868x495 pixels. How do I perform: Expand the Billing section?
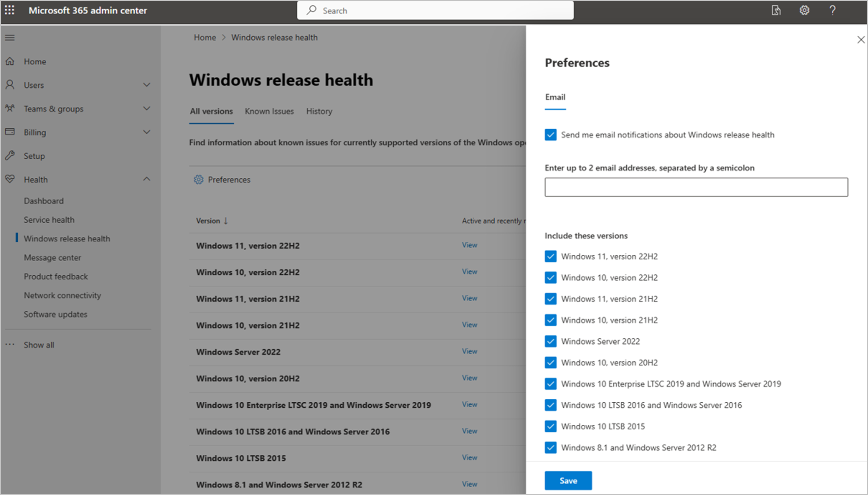[x=147, y=132]
